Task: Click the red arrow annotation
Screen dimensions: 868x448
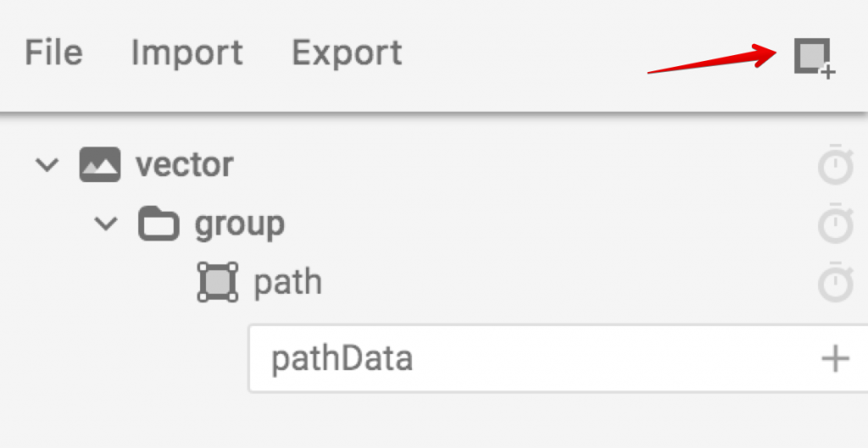Action: point(712,62)
